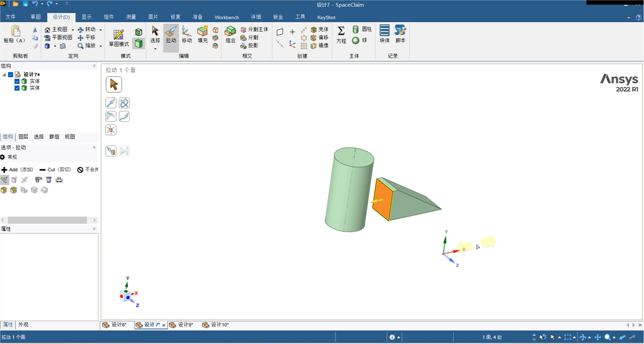Toggle visibility checkbox of first 实体

17,81
